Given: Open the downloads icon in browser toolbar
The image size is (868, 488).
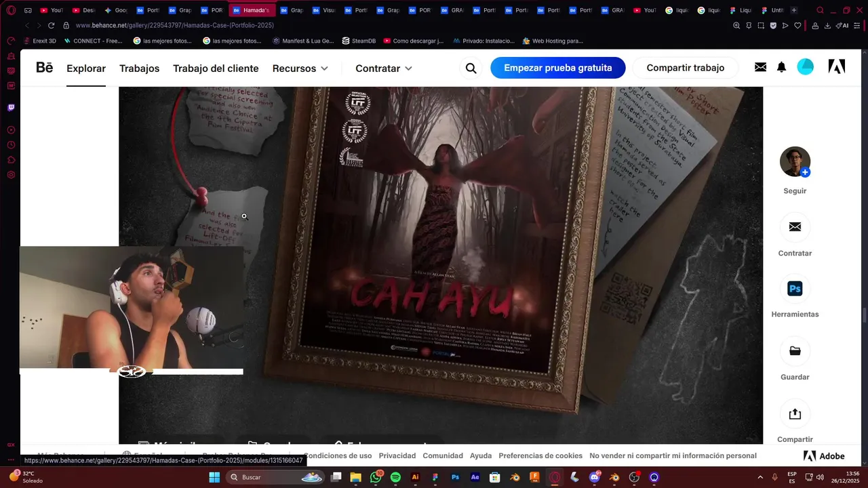Looking at the screenshot, I should point(827,25).
